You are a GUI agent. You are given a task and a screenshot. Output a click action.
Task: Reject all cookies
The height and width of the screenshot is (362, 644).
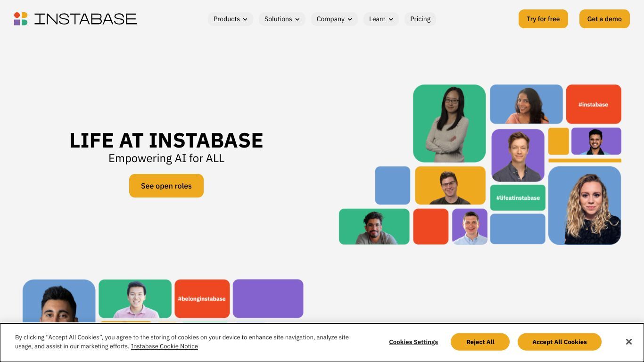click(480, 342)
